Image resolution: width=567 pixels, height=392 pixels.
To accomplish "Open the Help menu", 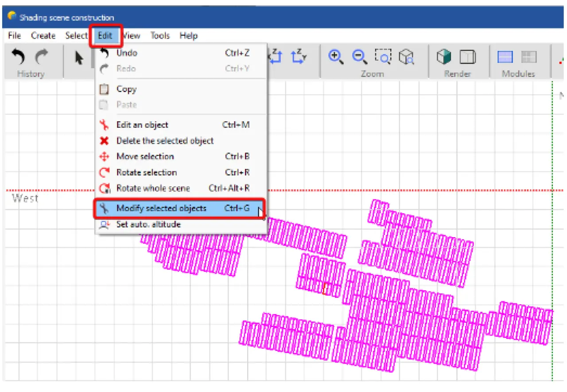I will pyautogui.click(x=188, y=36).
